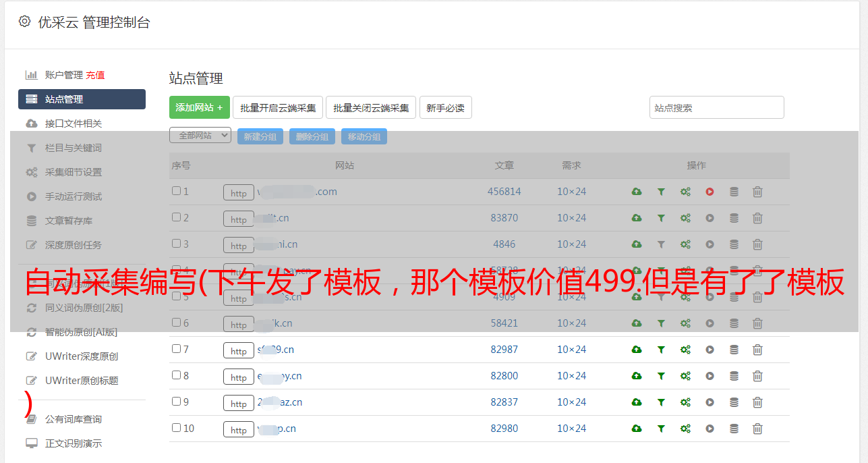This screenshot has height=463, width=868.
Task: Click the red 充值 link
Action: pyautogui.click(x=95, y=75)
